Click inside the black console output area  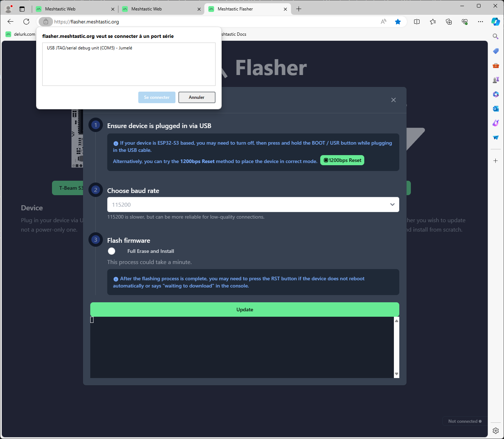(x=242, y=347)
